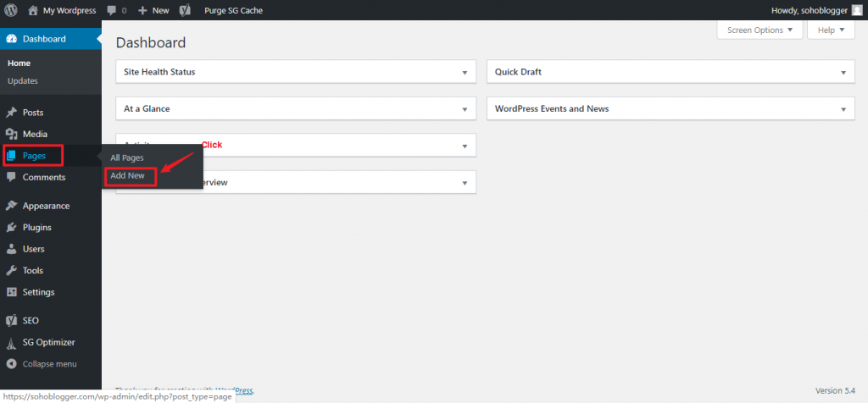Select Add New in Pages submenu
Screen dimensions: 868x403
[x=128, y=175]
